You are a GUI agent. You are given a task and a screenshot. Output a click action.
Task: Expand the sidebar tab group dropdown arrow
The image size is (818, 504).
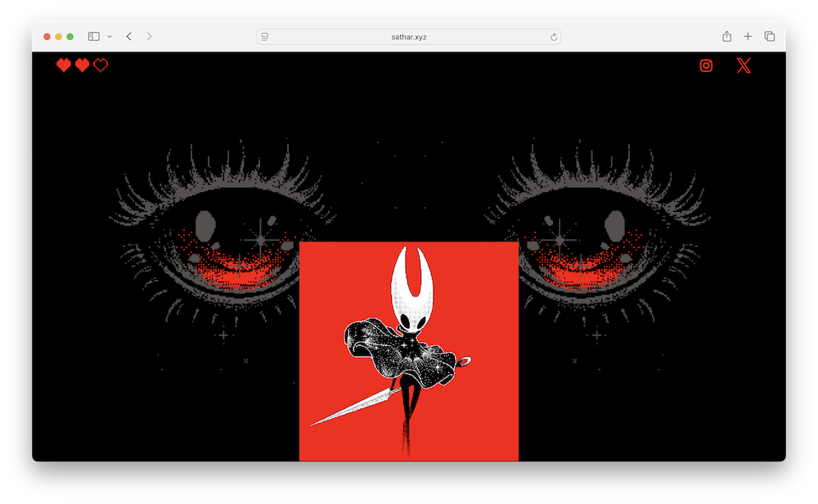pyautogui.click(x=110, y=37)
